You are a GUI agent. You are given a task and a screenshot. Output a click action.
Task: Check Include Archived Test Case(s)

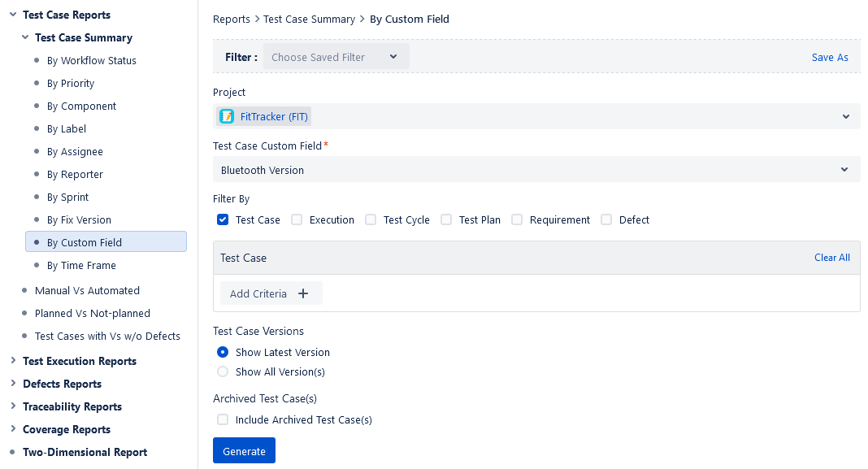(x=222, y=419)
